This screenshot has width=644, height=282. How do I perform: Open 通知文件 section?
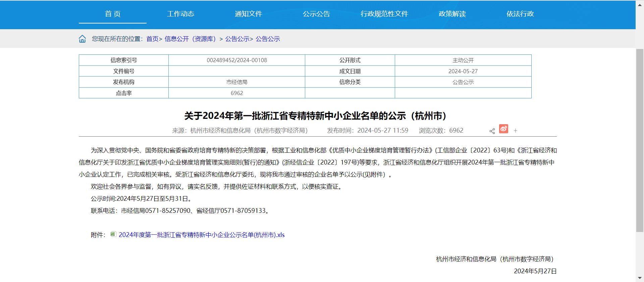pyautogui.click(x=248, y=14)
